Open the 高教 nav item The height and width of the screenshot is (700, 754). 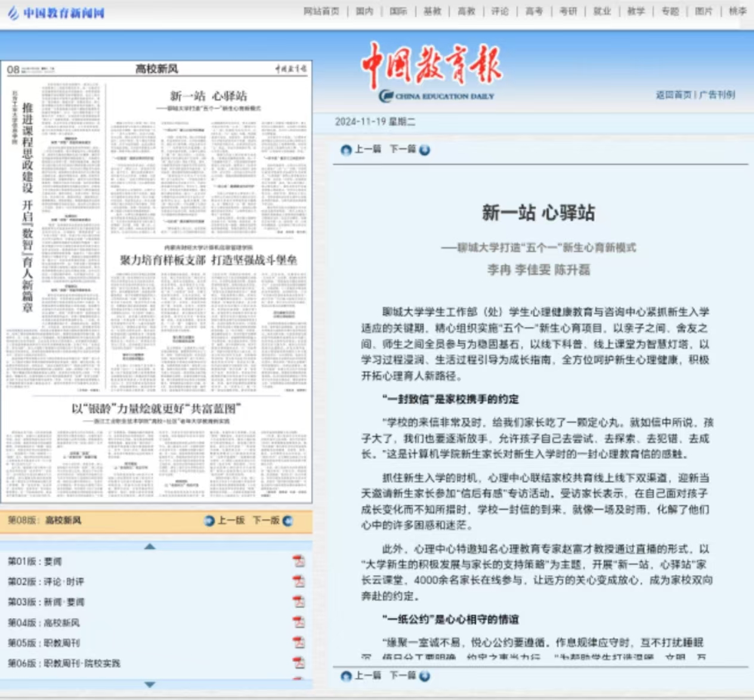click(x=466, y=11)
